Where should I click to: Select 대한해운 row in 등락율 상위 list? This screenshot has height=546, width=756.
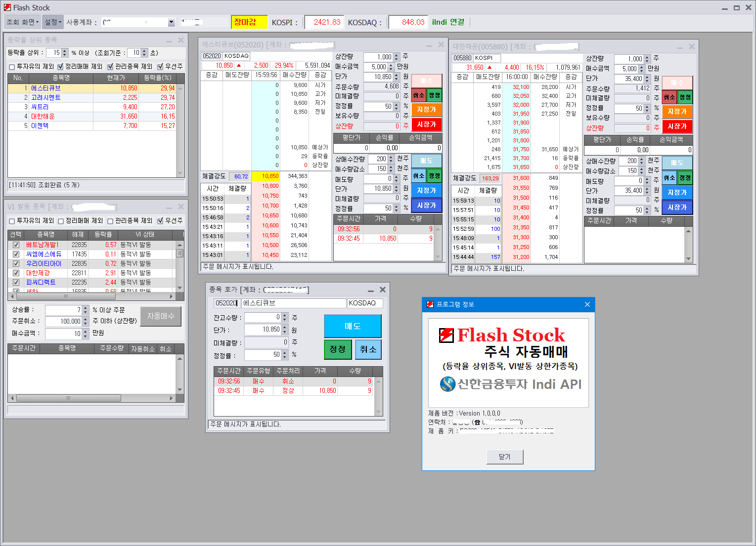[92, 116]
